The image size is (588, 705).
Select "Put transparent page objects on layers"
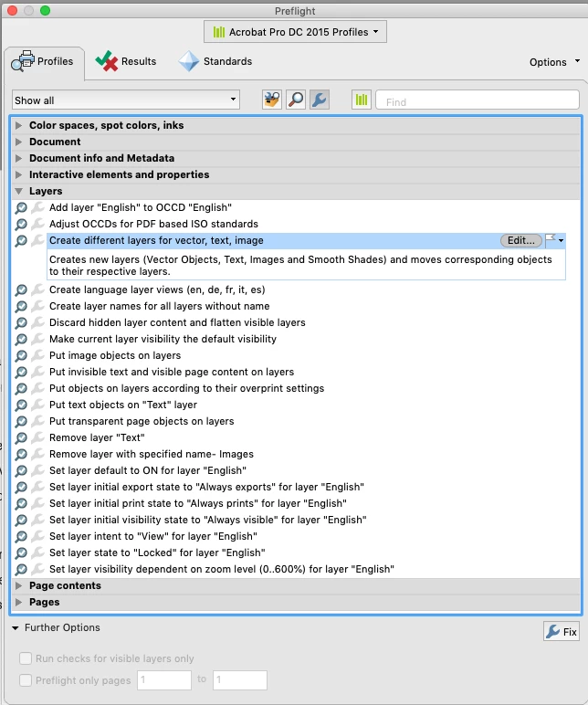pos(142,421)
